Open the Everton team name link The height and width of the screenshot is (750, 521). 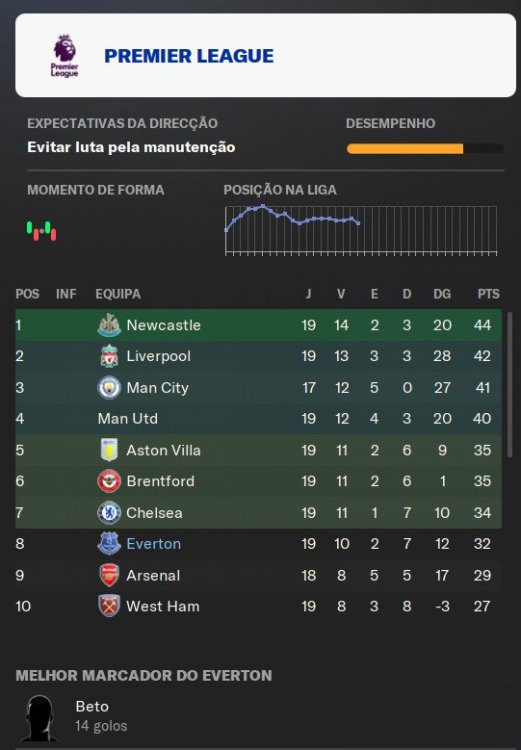154,544
